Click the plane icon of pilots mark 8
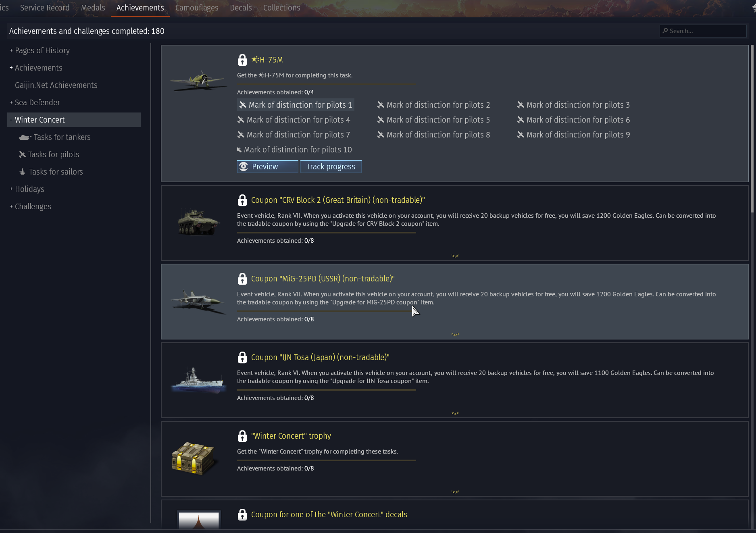This screenshot has width=756, height=533. (x=381, y=135)
